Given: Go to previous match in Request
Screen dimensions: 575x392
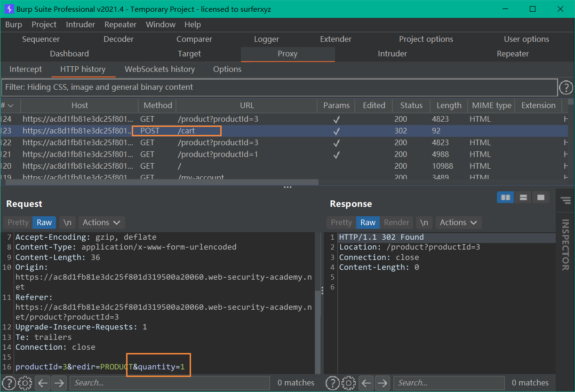Looking at the screenshot, I should point(43,383).
